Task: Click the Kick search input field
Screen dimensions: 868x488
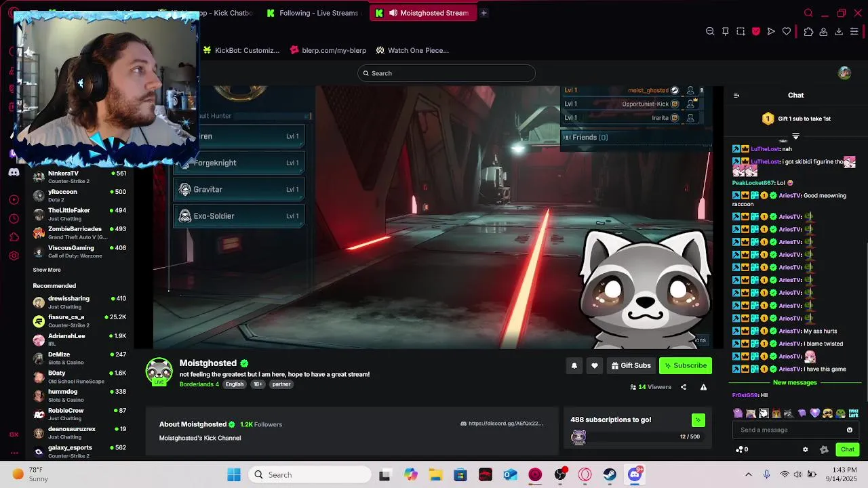Action: coord(446,73)
